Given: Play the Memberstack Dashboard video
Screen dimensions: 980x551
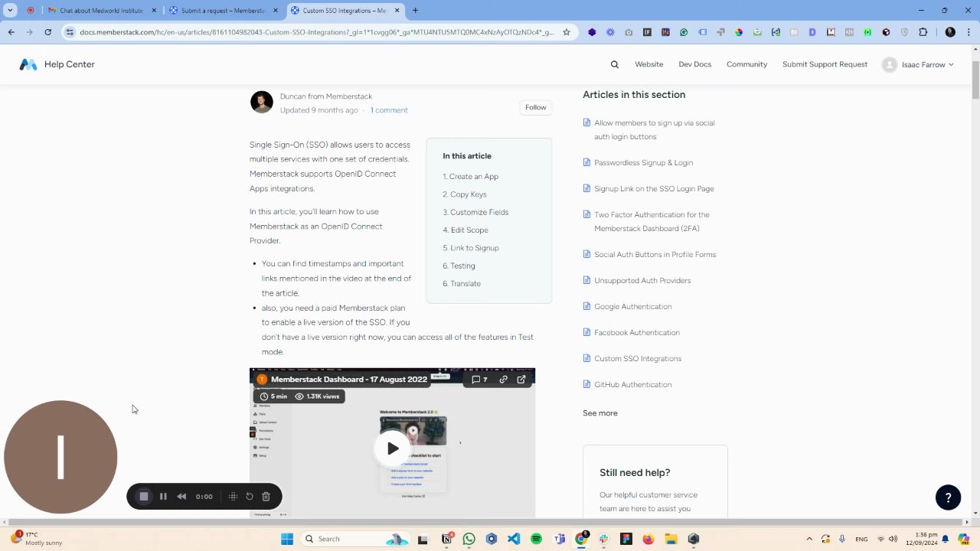Looking at the screenshot, I should 392,448.
